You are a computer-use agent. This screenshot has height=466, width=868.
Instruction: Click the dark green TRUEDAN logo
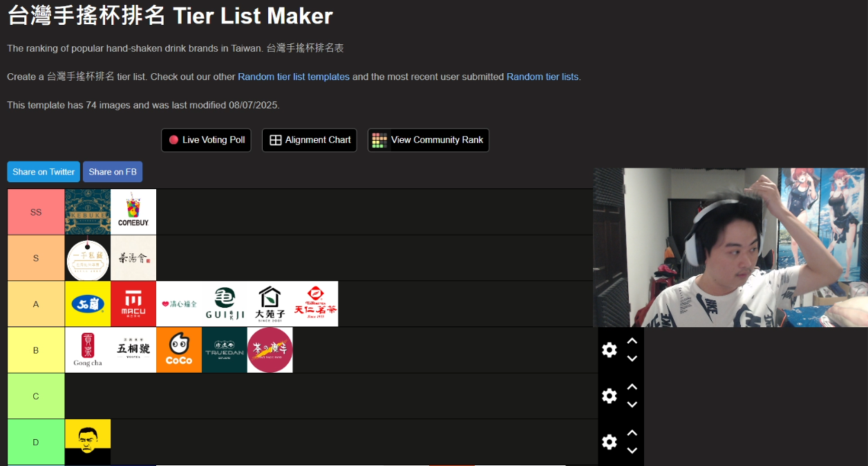(225, 350)
